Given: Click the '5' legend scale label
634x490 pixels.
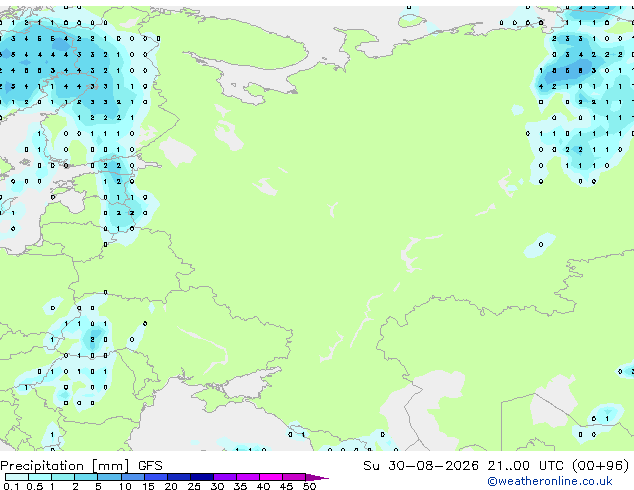Looking at the screenshot, I should (98, 486).
